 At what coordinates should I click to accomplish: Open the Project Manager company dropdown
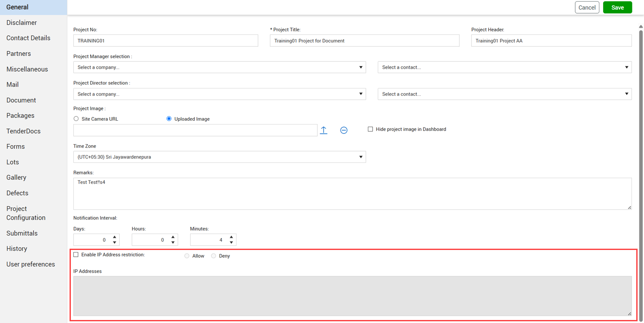pos(220,67)
